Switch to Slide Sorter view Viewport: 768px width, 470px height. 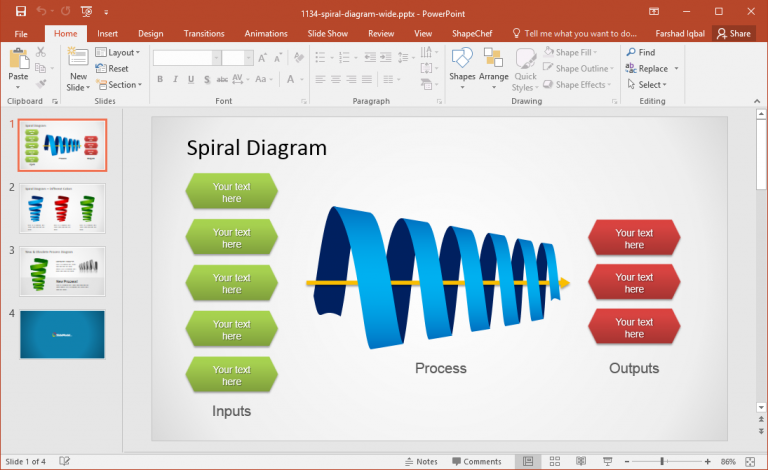point(554,461)
